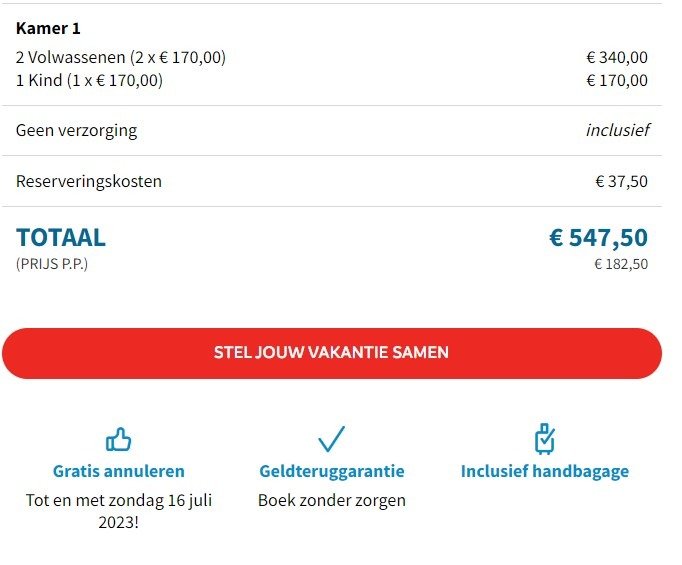Viewport: 682px width, 565px height.
Task: Open the Inclusief handbagage link
Action: point(545,471)
